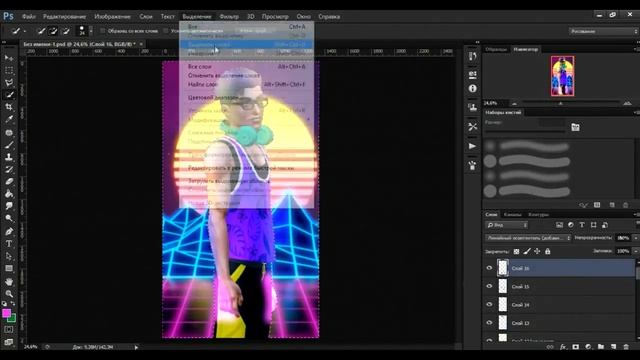Click Navigator zoom out button
640x360 pixels.
[514, 104]
